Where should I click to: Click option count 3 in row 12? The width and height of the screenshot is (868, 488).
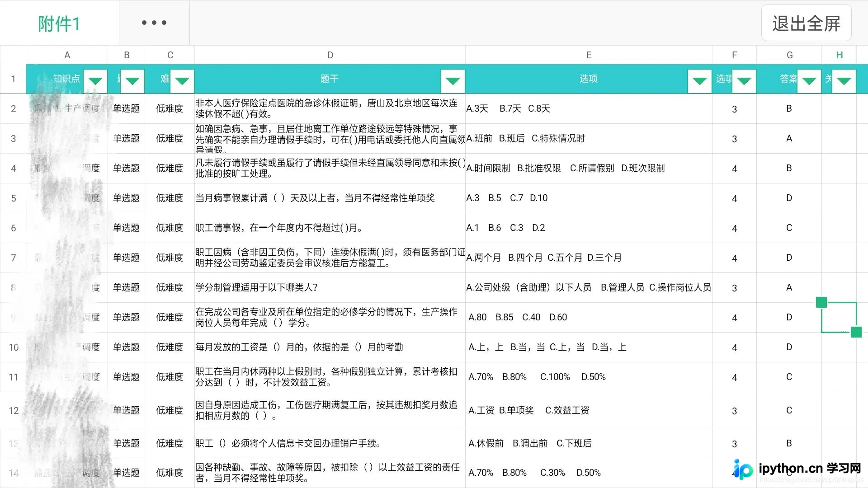[734, 411]
